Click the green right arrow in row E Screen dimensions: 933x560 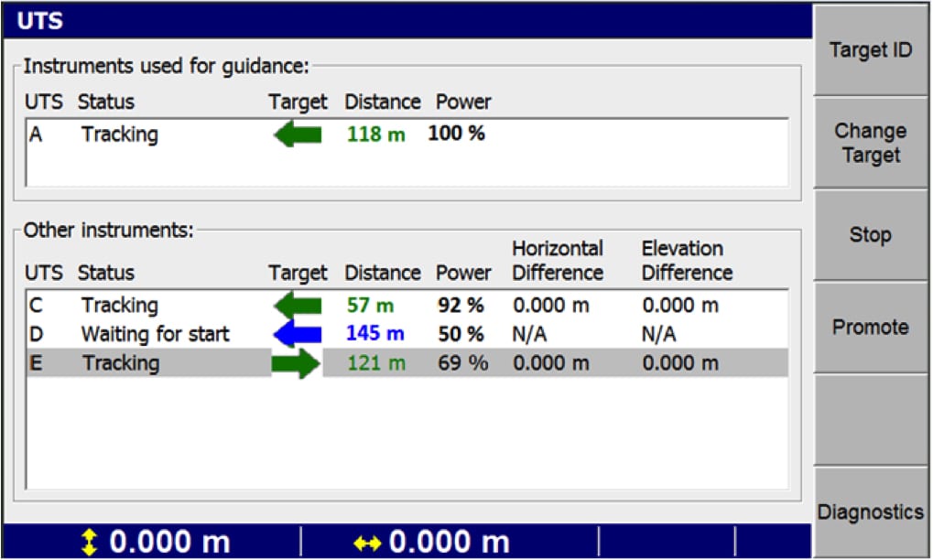(296, 363)
